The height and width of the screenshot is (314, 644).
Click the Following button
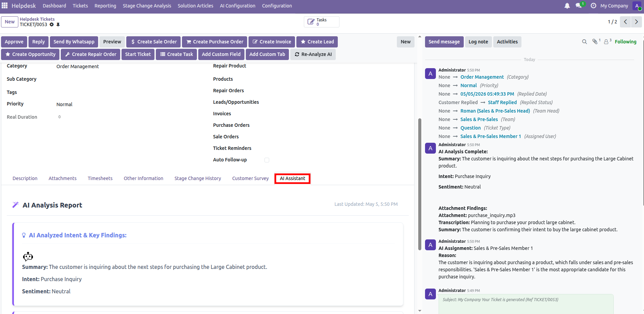(625, 42)
